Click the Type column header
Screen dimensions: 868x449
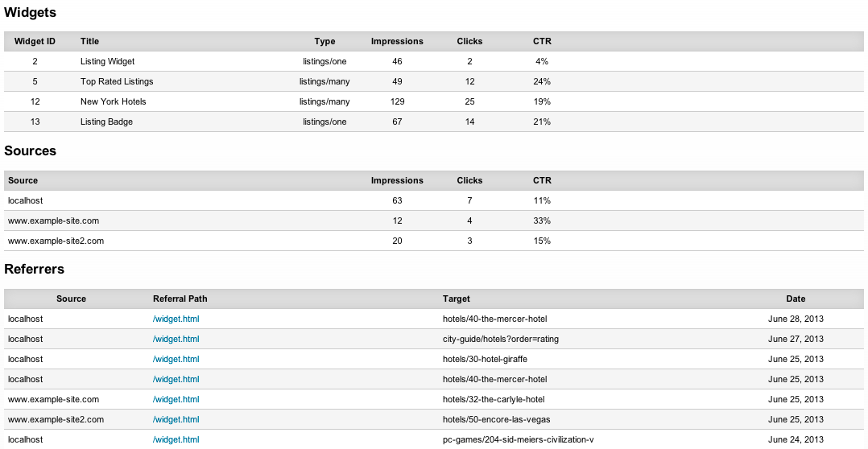coord(324,41)
